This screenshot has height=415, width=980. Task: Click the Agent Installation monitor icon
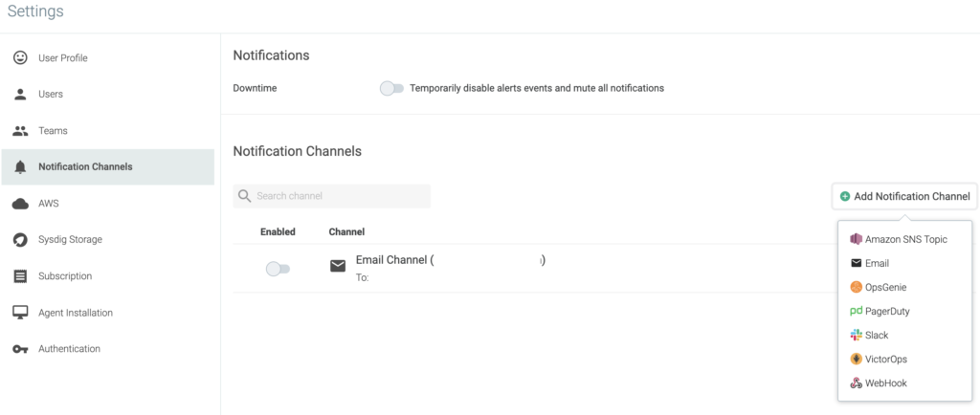click(x=20, y=313)
